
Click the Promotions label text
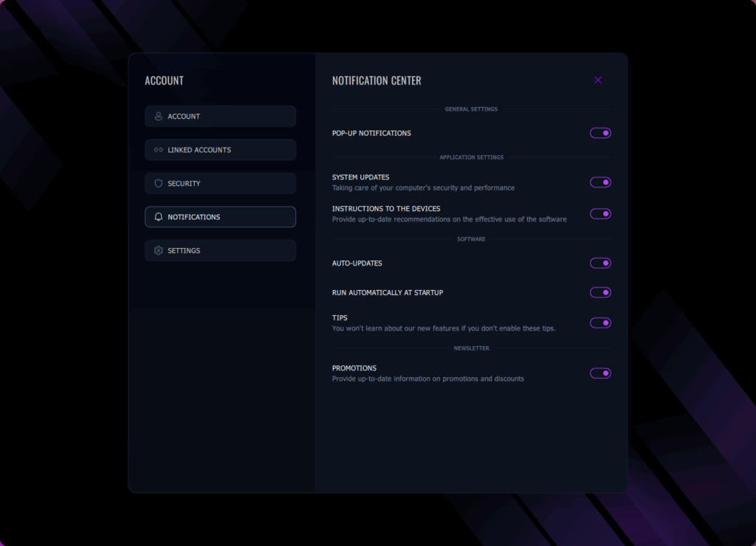pos(354,368)
